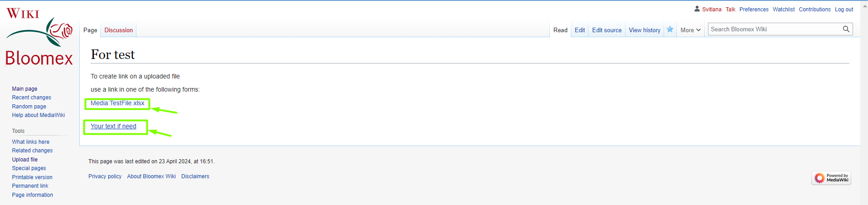Screen dimensions: 868x205
Task: Click the Powered by MediaWiki badge
Action: tap(831, 178)
